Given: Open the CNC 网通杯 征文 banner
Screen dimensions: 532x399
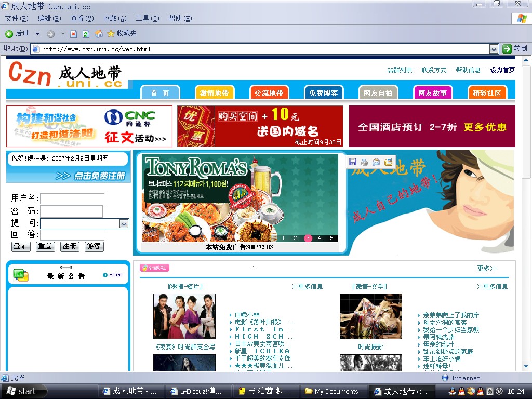Looking at the screenshot, I should (x=89, y=126).
